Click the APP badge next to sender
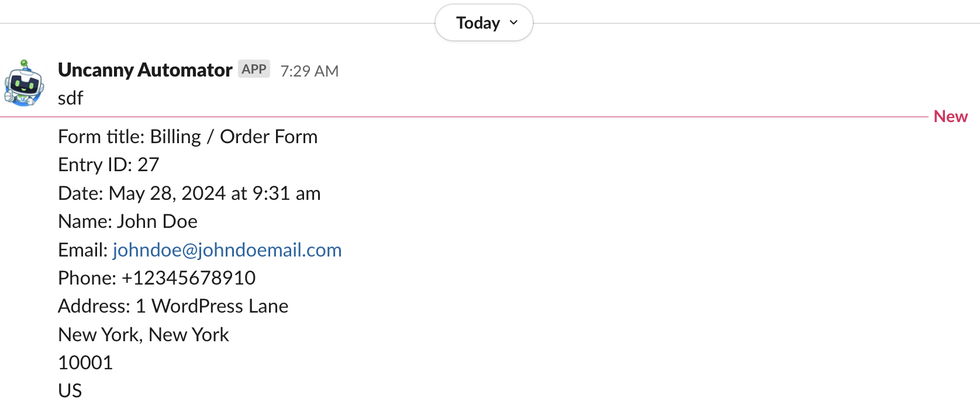 254,69
